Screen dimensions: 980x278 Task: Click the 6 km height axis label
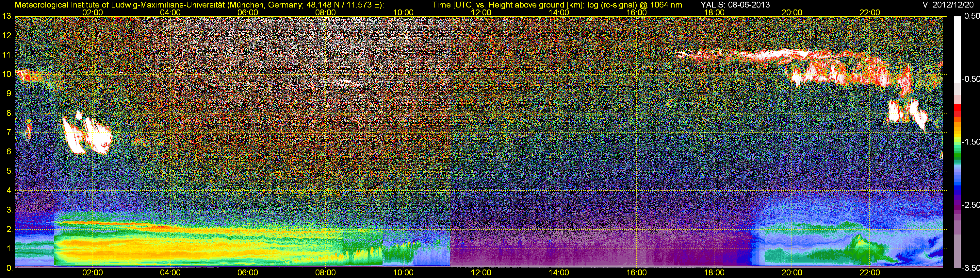click(x=9, y=152)
